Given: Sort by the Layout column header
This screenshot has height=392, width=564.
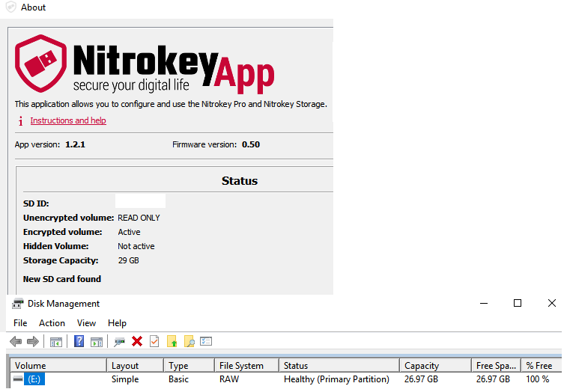Looking at the screenshot, I should (x=136, y=365).
